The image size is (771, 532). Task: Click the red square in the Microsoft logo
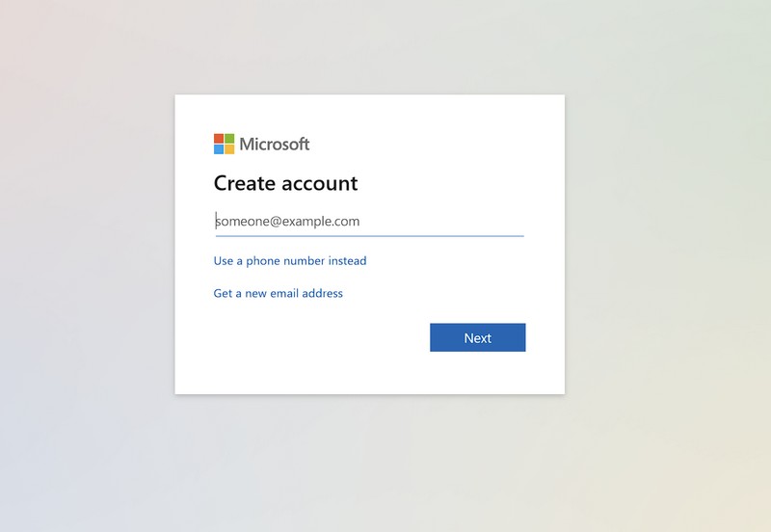point(219,139)
